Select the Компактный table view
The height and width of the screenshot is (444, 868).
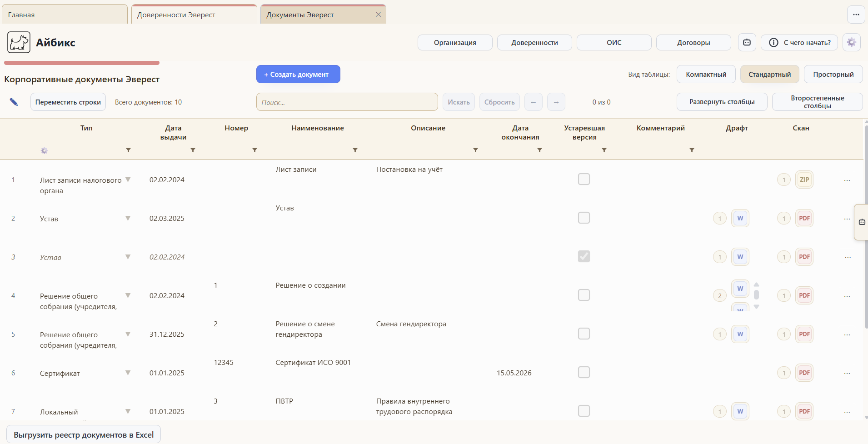[706, 74]
